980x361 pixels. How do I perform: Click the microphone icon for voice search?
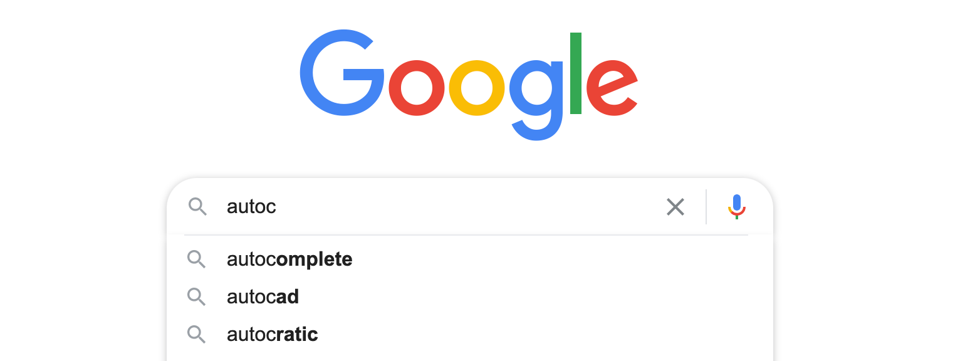tap(737, 207)
